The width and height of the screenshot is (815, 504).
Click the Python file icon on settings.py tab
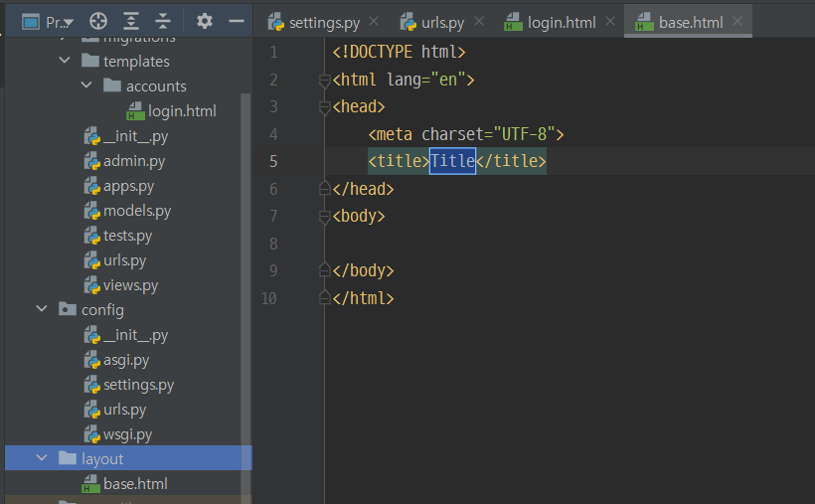(x=275, y=22)
